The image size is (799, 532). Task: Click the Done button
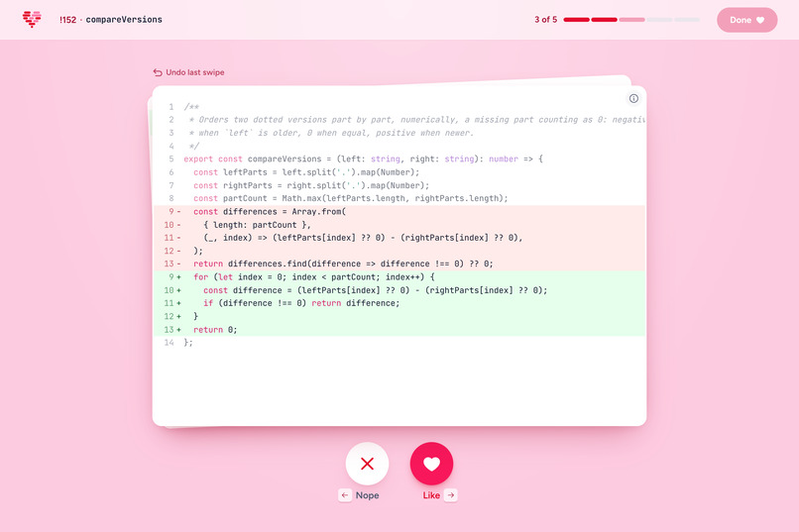(747, 20)
